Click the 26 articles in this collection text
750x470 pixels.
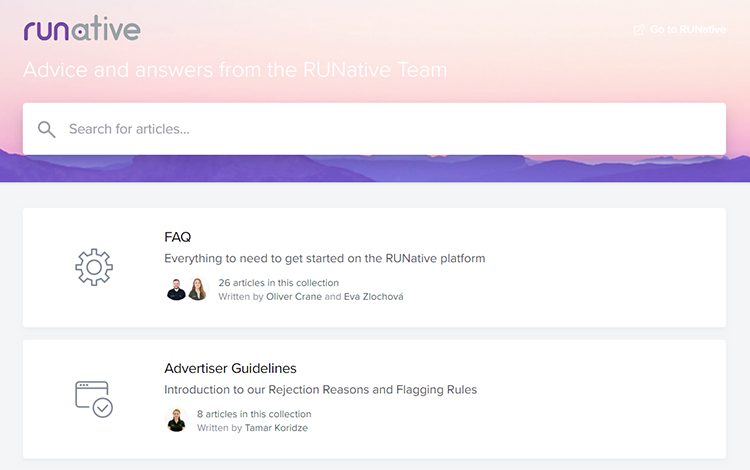tap(278, 283)
